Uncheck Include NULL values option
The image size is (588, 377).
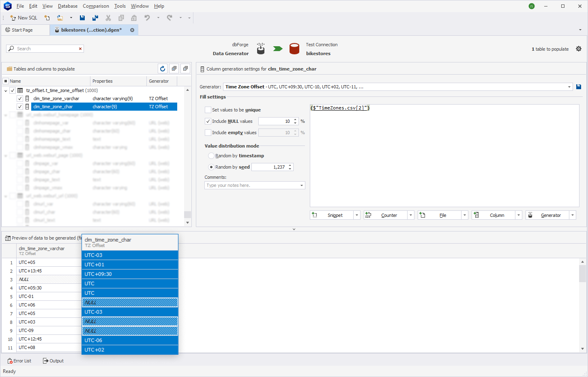[208, 121]
